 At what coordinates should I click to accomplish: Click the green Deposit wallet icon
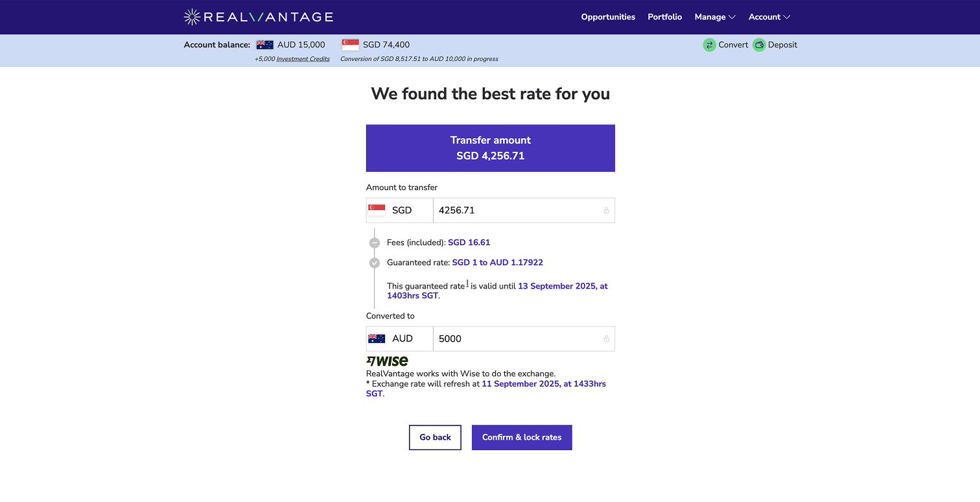point(759,45)
